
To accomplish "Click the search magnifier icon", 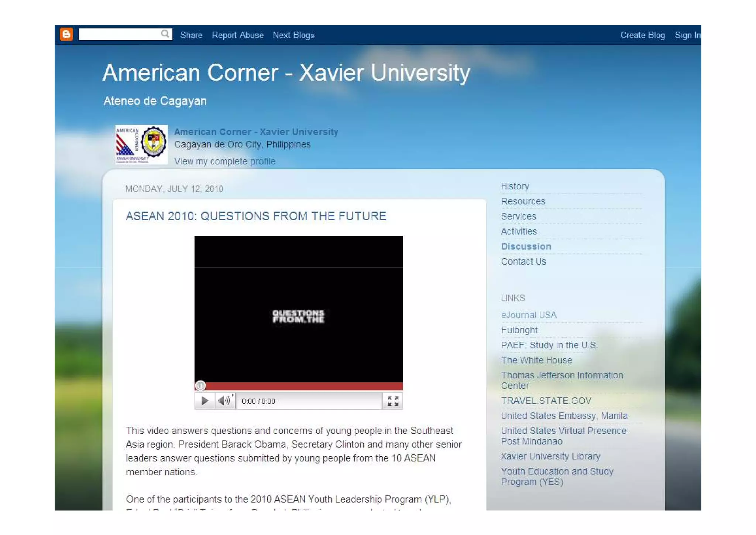I will tap(165, 34).
